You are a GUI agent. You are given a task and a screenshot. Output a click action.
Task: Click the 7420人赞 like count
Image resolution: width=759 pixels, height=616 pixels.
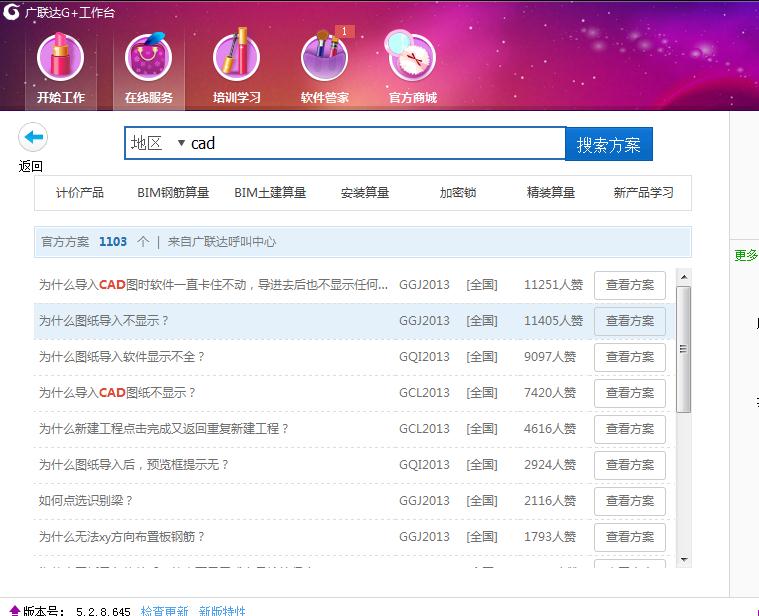tap(550, 392)
